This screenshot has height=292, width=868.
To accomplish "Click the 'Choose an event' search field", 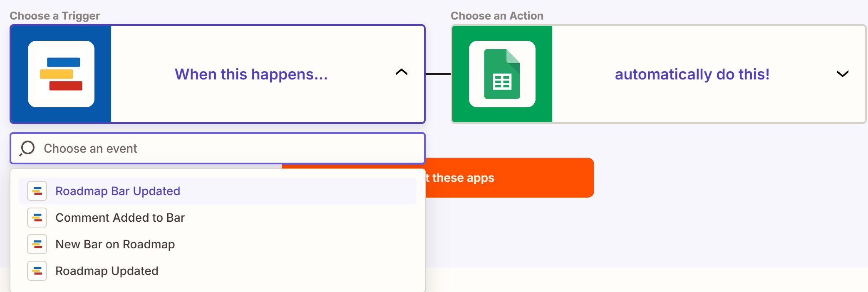I will [218, 148].
